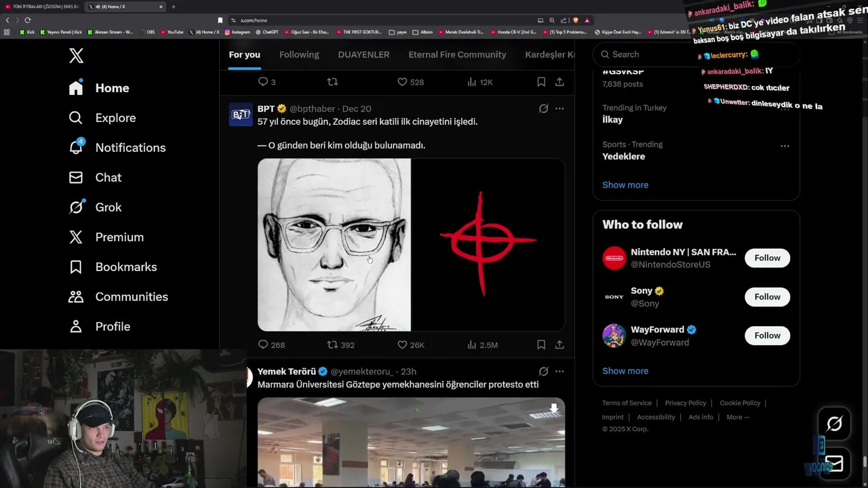
Task: Open Zodiac sketch image in BPT tweet
Action: [334, 245]
